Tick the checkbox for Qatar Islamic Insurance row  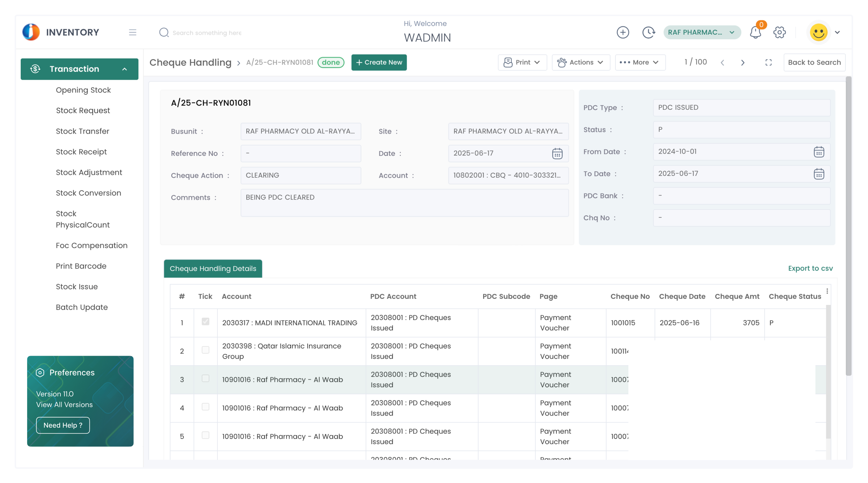click(x=205, y=350)
